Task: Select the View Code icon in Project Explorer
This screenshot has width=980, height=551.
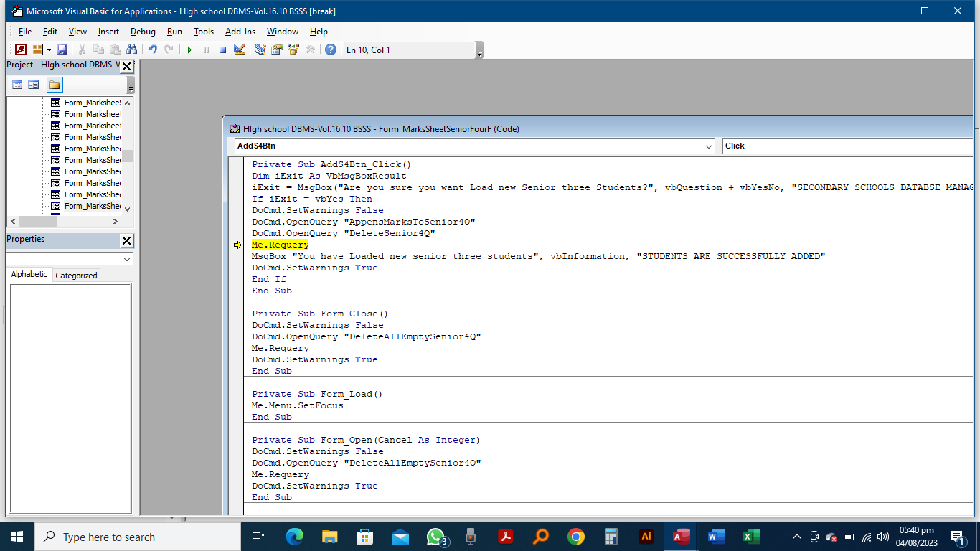Action: point(17,85)
